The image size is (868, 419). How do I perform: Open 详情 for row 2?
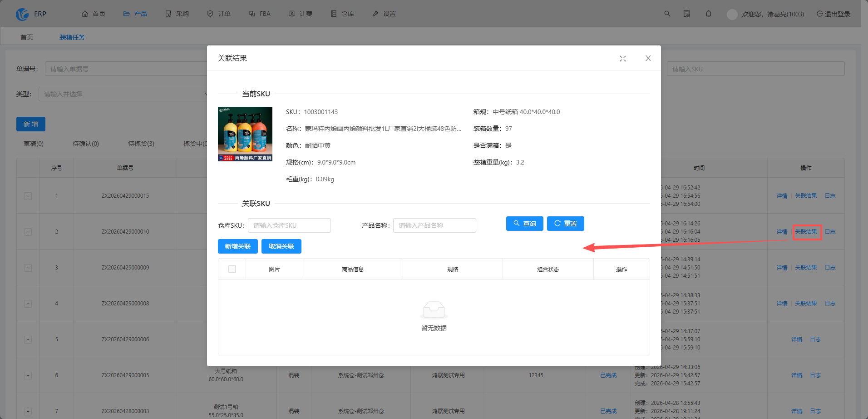coord(782,232)
